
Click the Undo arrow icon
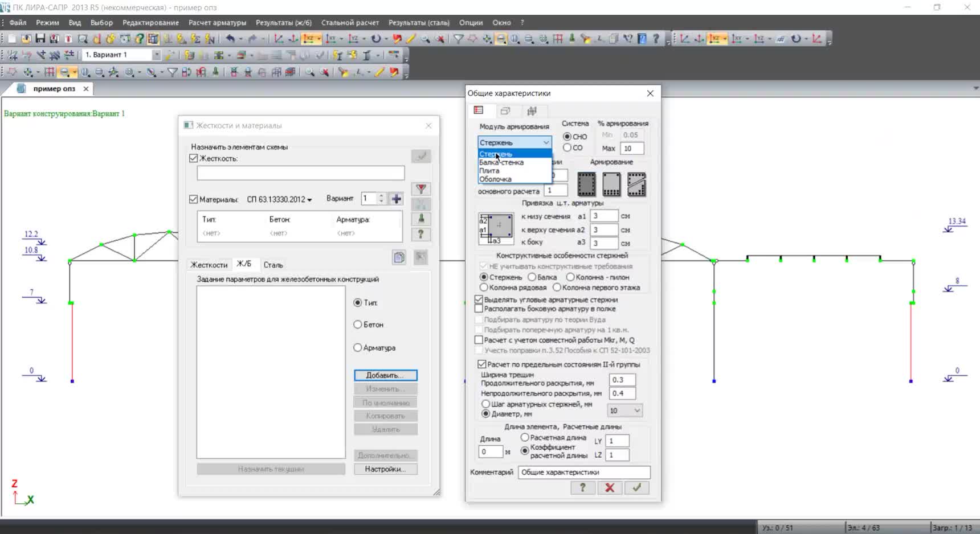tap(230, 39)
